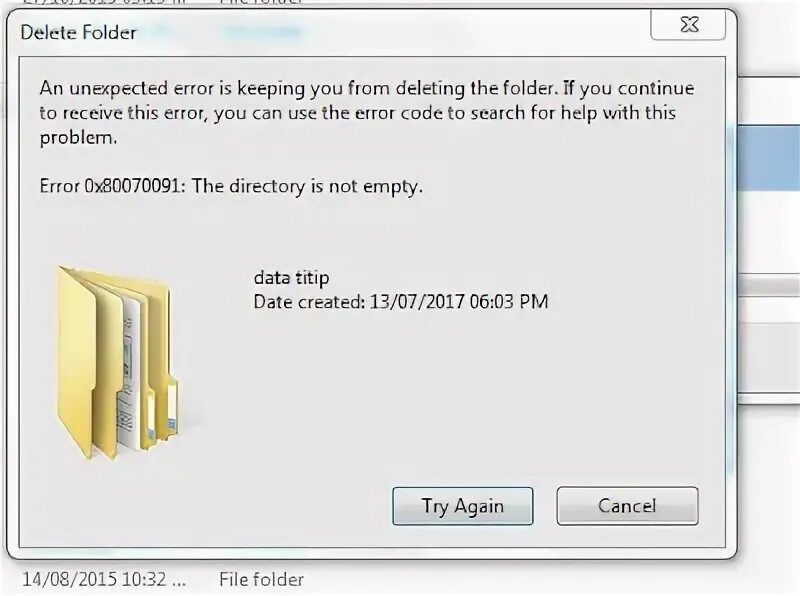The image size is (800, 596).
Task: Select the 14/08/2015 10:32 file row
Action: 163,580
